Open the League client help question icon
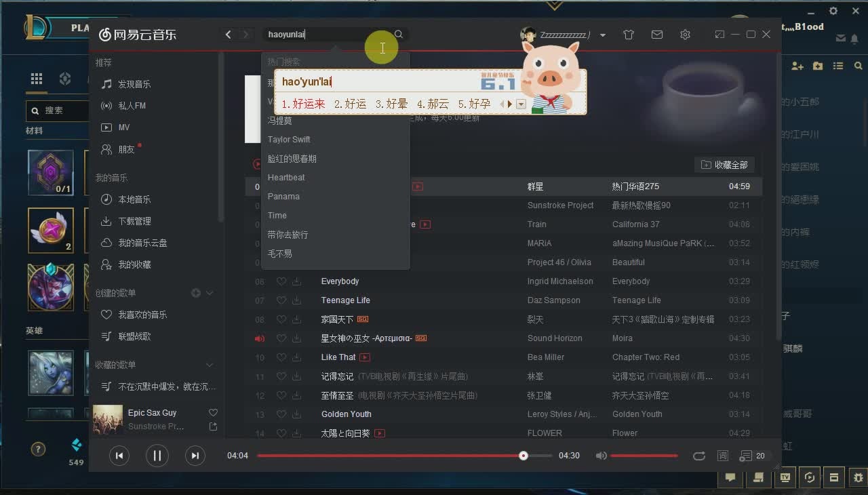The width and height of the screenshot is (868, 495). click(38, 449)
